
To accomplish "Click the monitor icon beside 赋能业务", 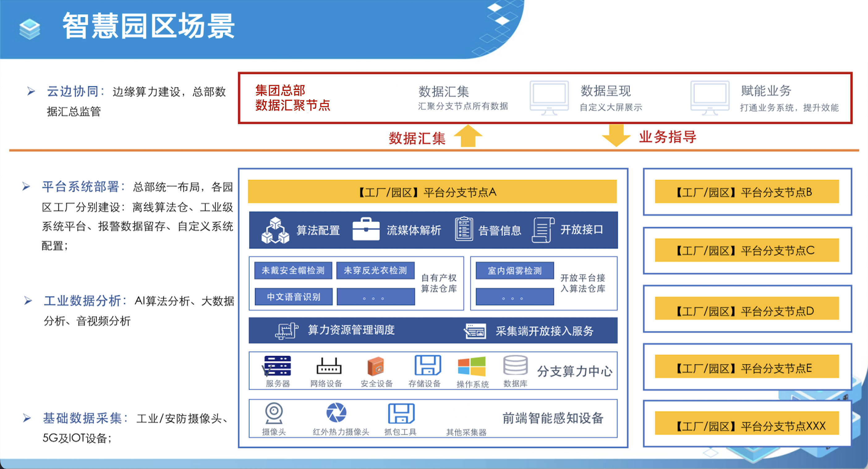I will pos(710,98).
